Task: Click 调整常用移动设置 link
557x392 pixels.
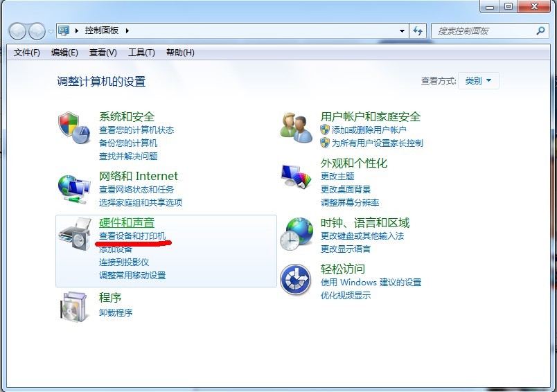Action: (132, 276)
